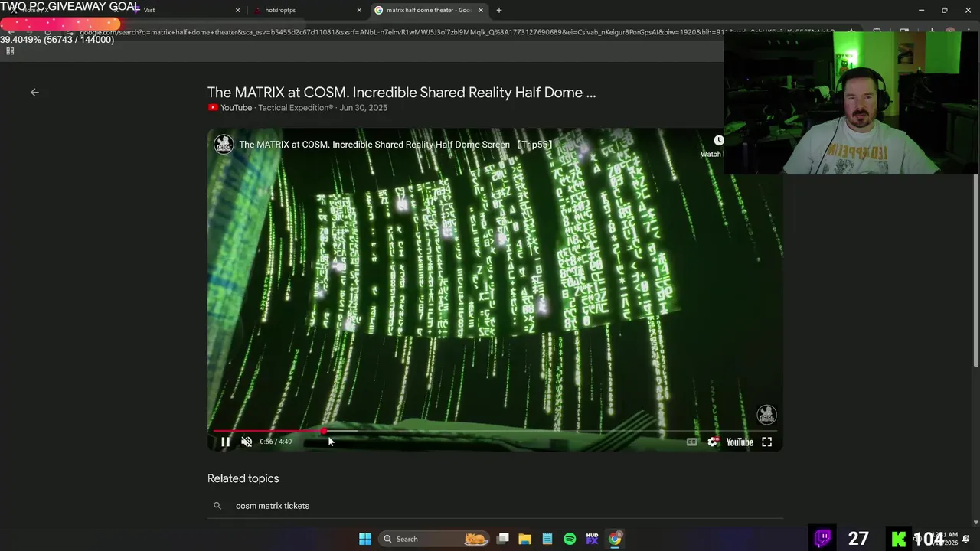Open File Explorer from the taskbar
The width and height of the screenshot is (980, 551).
click(524, 539)
